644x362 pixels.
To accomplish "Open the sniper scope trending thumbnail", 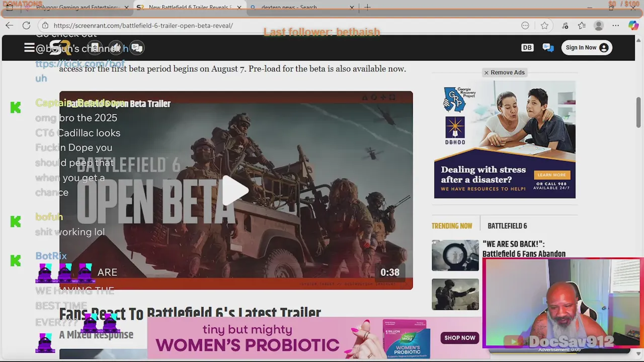I will 455,255.
